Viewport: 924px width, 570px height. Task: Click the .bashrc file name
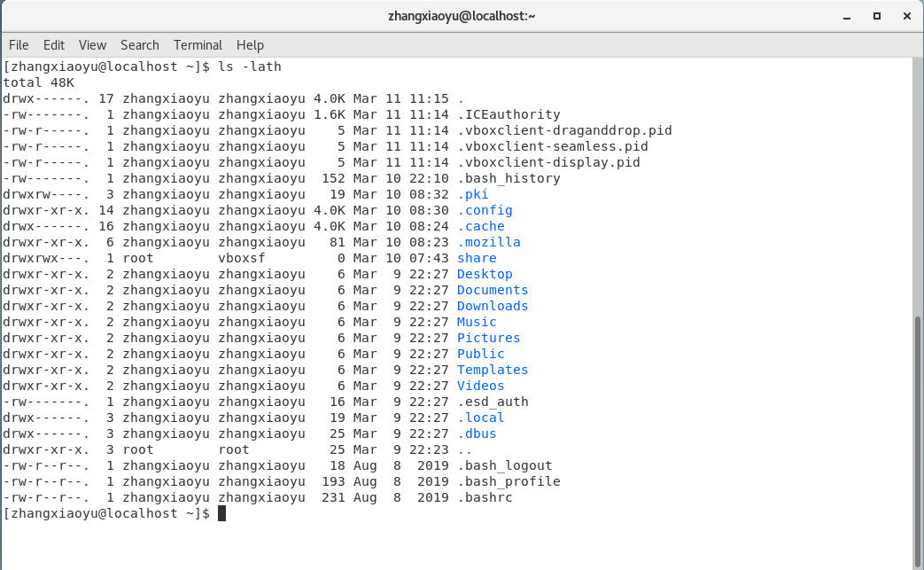pyautogui.click(x=485, y=497)
